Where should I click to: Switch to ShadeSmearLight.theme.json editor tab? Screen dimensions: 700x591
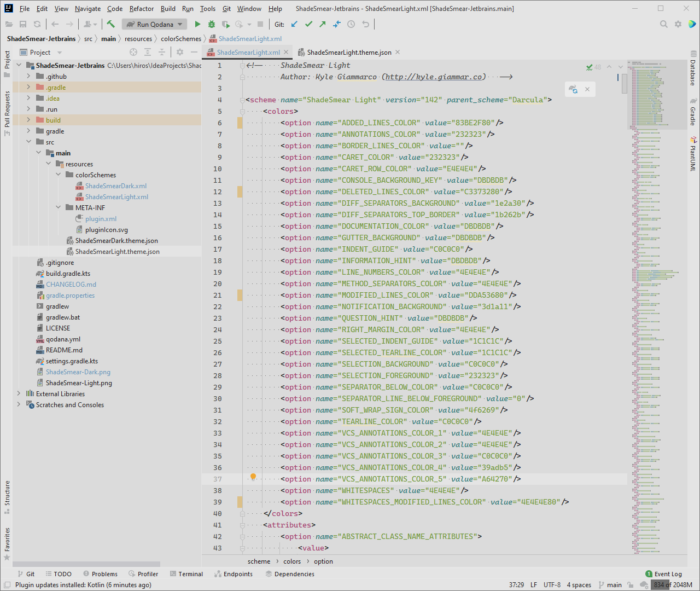349,52
